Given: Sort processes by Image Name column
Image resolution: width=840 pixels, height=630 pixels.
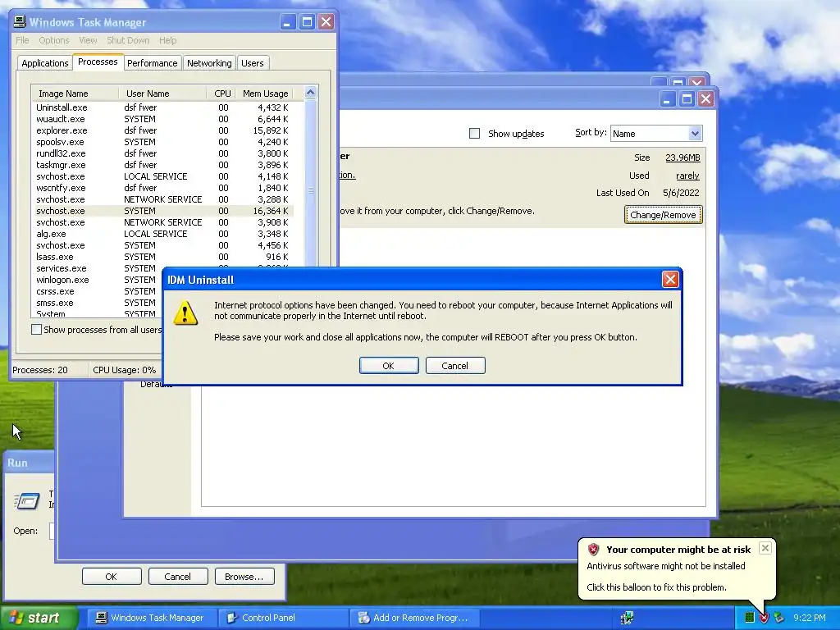Looking at the screenshot, I should point(75,94).
